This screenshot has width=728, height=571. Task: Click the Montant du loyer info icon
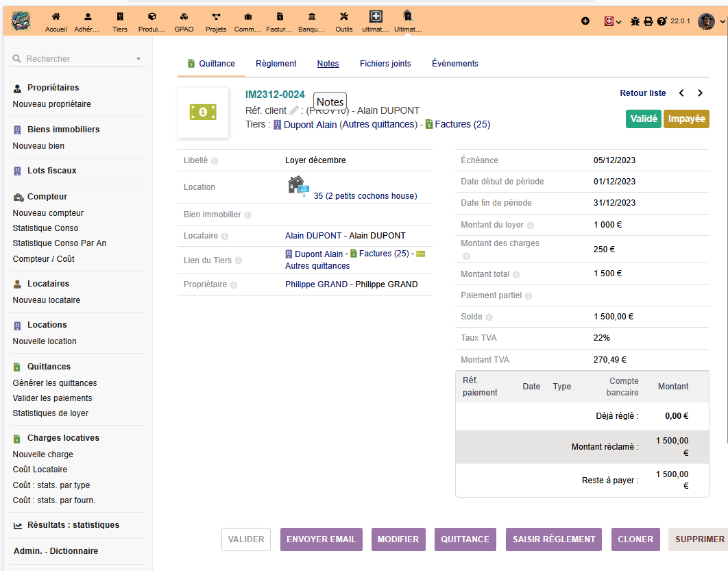pyautogui.click(x=530, y=226)
